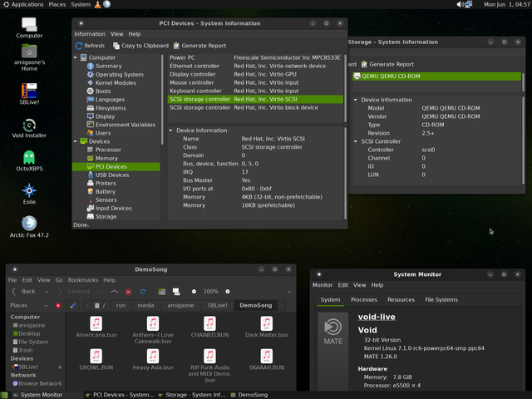The height and width of the screenshot is (399, 532).
Task: Select the Virtio GPU display controller row
Action: [x=255, y=74]
